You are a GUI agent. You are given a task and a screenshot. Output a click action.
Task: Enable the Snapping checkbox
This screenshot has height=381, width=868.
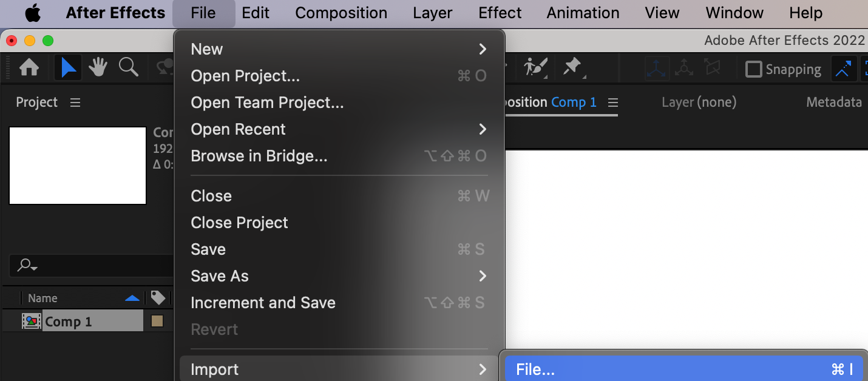(753, 69)
